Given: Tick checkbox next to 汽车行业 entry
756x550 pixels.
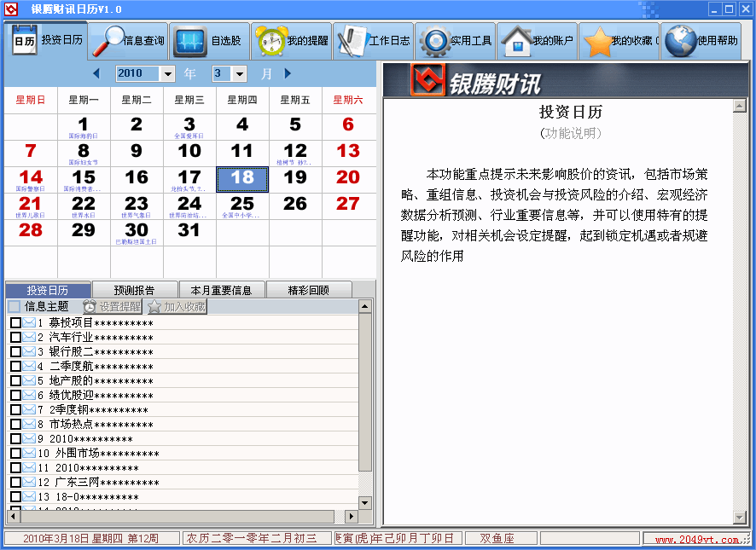Looking at the screenshot, I should [15, 337].
